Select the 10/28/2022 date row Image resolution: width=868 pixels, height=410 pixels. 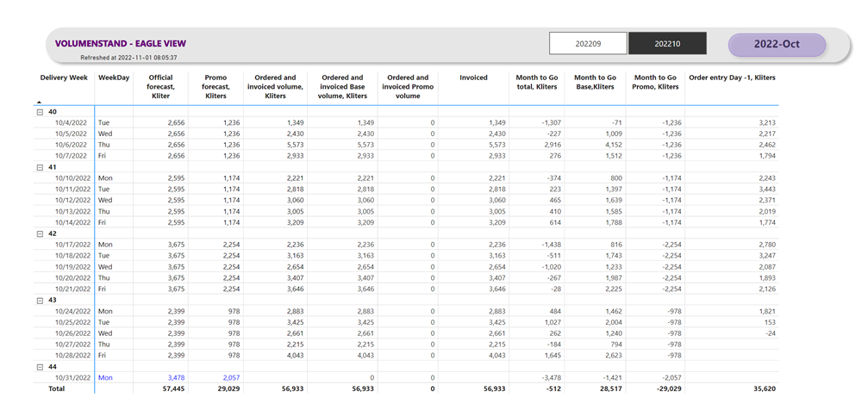click(408, 356)
